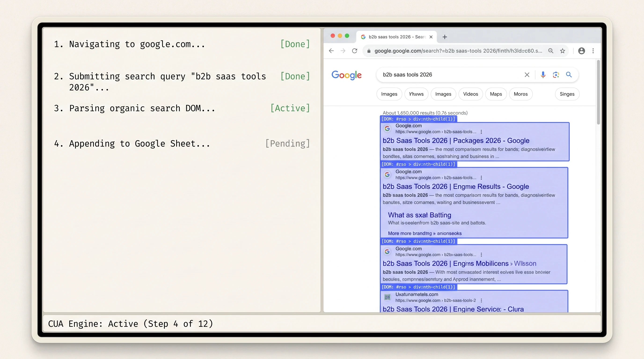Select the second Images filter chip

443,94
